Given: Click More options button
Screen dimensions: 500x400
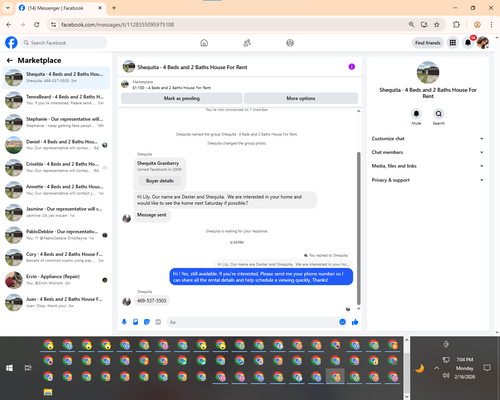Looking at the screenshot, I should 301,98.
